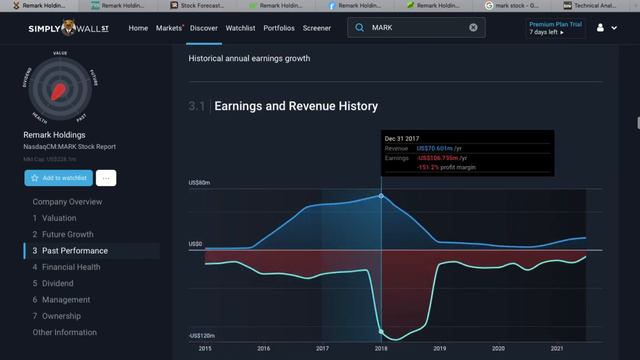The width and height of the screenshot is (640, 360).
Task: Click the page scrollbar handle at right edge
Action: click(x=638, y=123)
